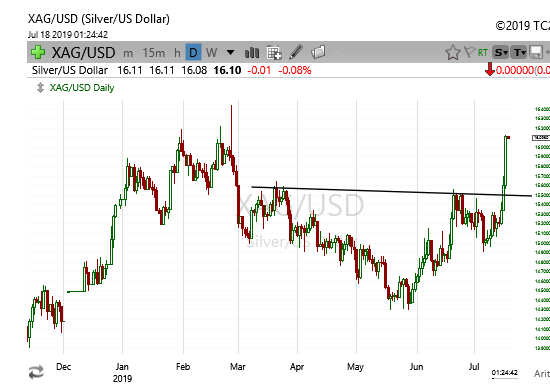Click the save floppy-disk icon
Image resolution: width=550 pixels, height=385 pixels.
(536, 52)
